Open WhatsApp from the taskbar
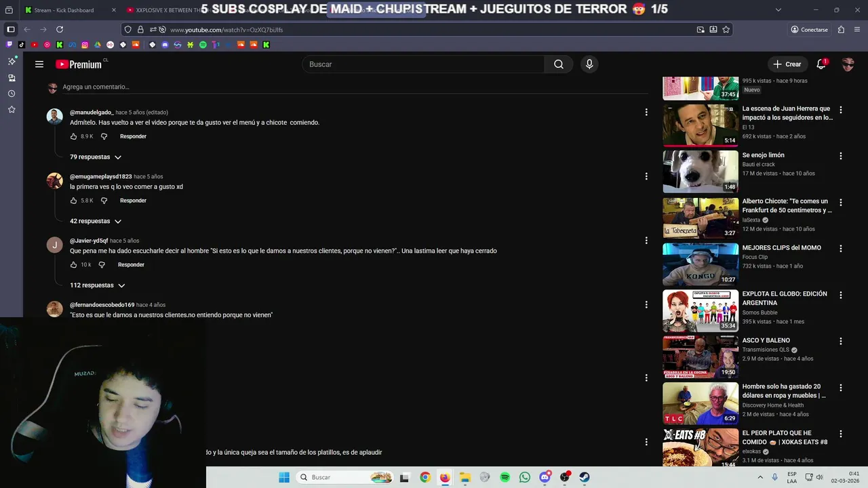The image size is (868, 488). click(525, 477)
